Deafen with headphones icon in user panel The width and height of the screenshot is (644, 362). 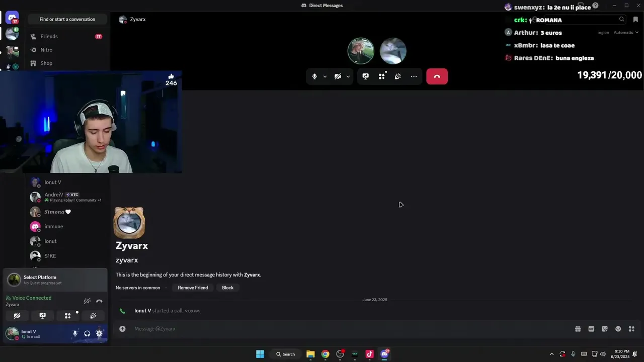point(87,333)
